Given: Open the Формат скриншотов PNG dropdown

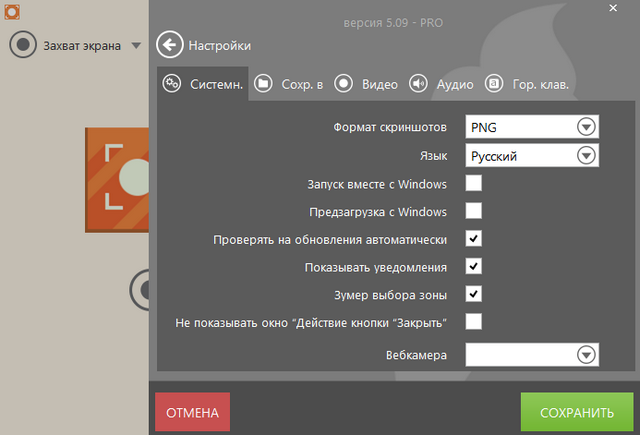Looking at the screenshot, I should pos(586,127).
